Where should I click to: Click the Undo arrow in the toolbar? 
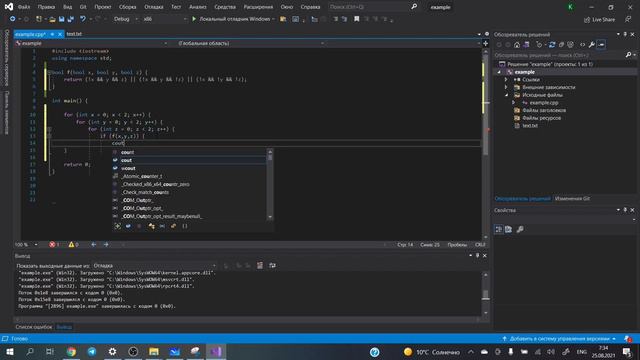pyautogui.click(x=83, y=19)
